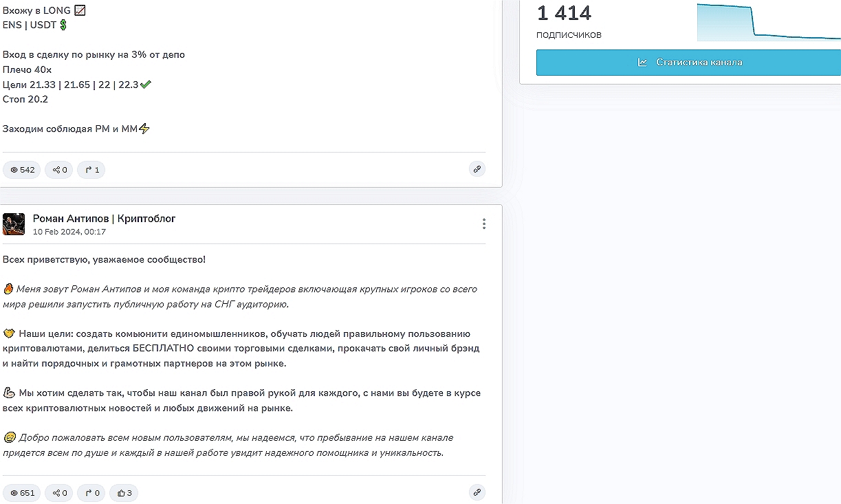Click chart icon in Статистика канала button

[x=642, y=62]
